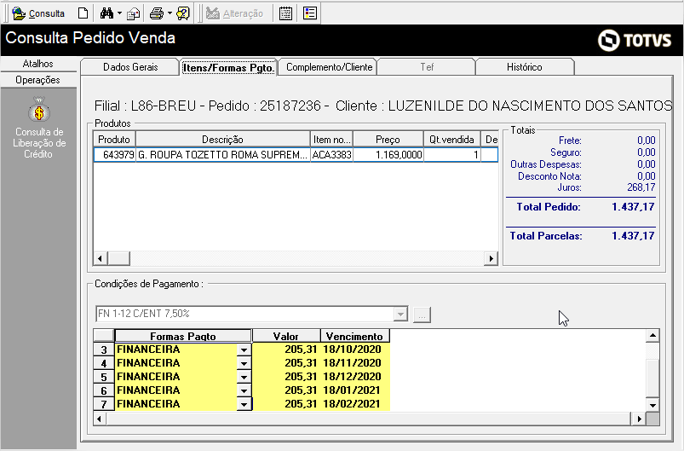Click due date 18/10/2020 cell
Screen dimensions: 684x451
[355, 350]
